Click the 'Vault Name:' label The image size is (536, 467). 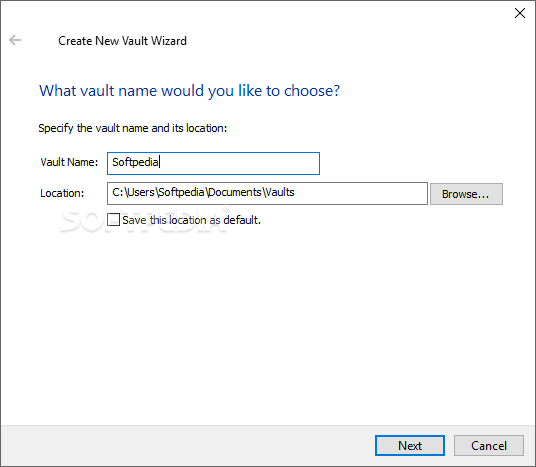pyautogui.click(x=69, y=162)
